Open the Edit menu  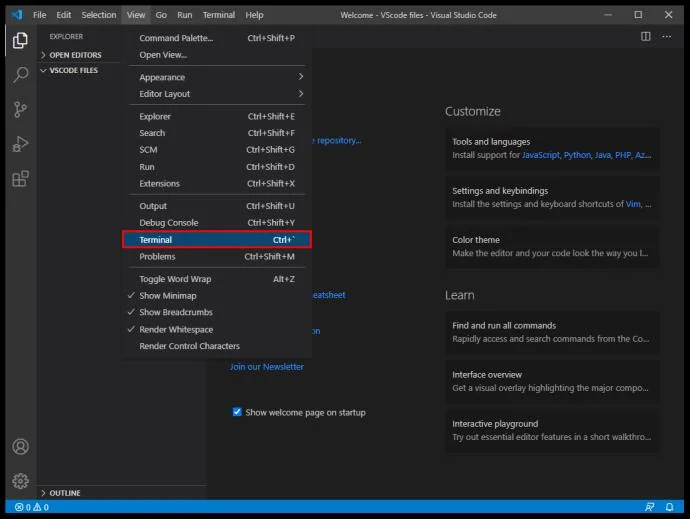click(63, 15)
